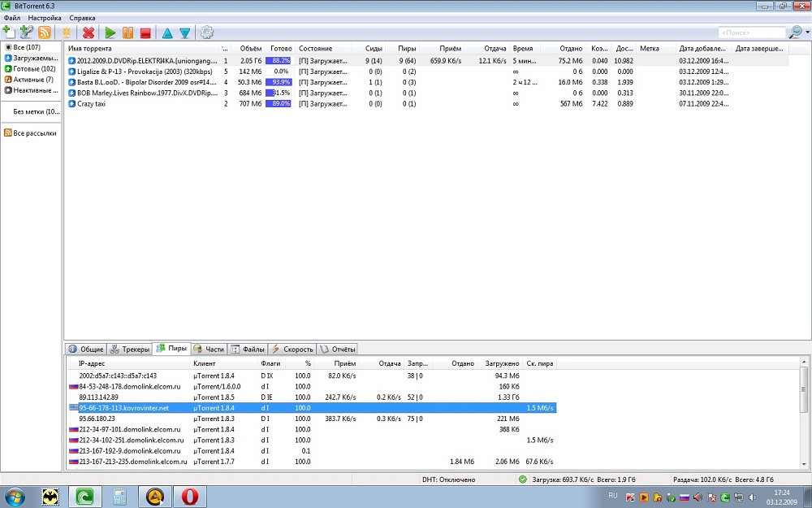Viewport: 812px width, 508px height.
Task: Sort by Имя торрента column header
Action: coord(142,48)
